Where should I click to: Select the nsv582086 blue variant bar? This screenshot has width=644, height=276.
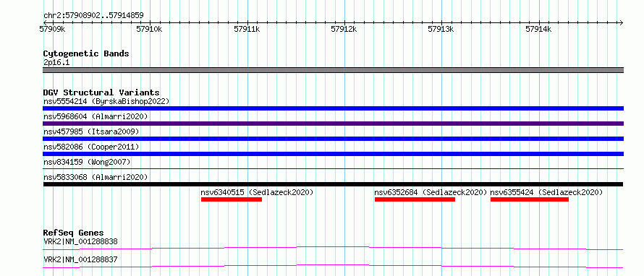coord(333,154)
